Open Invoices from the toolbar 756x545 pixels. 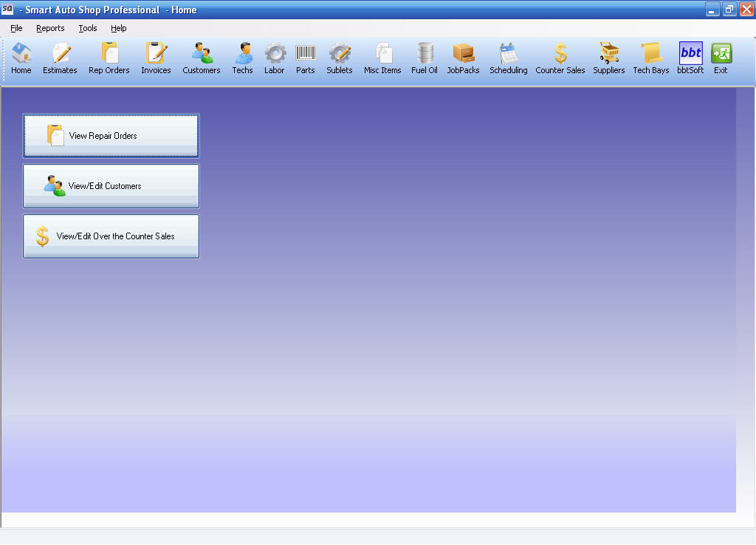[x=156, y=58]
